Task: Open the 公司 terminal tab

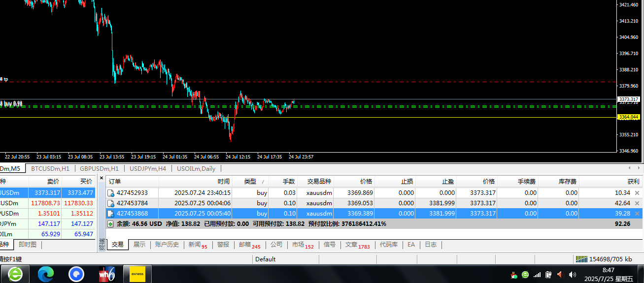Action: (x=276, y=245)
